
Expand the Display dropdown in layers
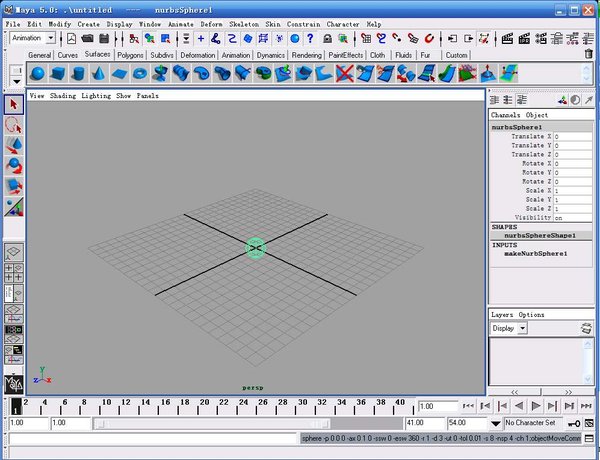click(x=523, y=328)
